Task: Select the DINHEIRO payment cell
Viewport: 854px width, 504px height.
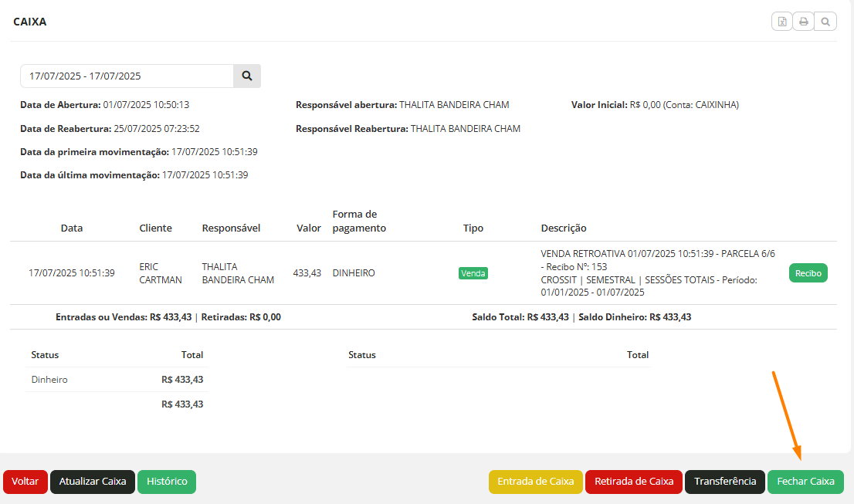Action: (354, 273)
